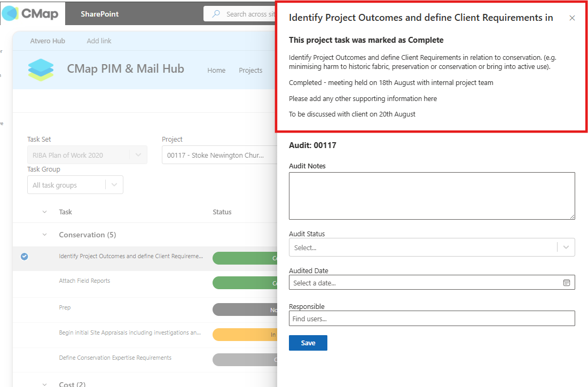Screen dimensions: 588x387
Task: Click the CMap PIM & Mail Hub site logo
Action: [x=41, y=70]
